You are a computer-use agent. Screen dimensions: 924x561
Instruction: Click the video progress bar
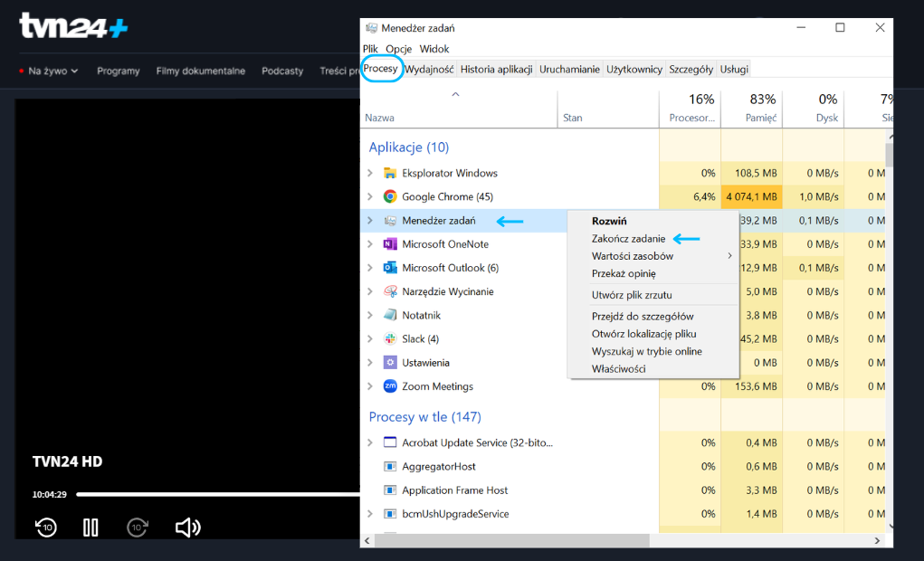[x=217, y=494]
